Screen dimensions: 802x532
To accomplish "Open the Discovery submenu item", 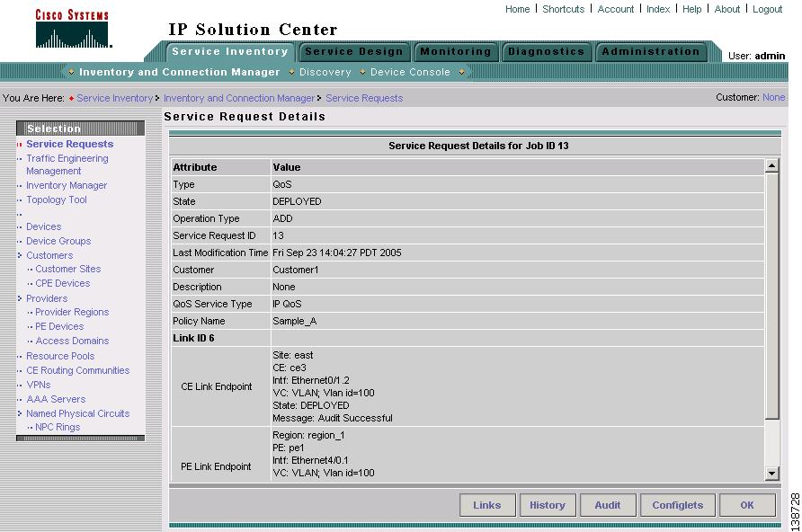I will coord(325,72).
